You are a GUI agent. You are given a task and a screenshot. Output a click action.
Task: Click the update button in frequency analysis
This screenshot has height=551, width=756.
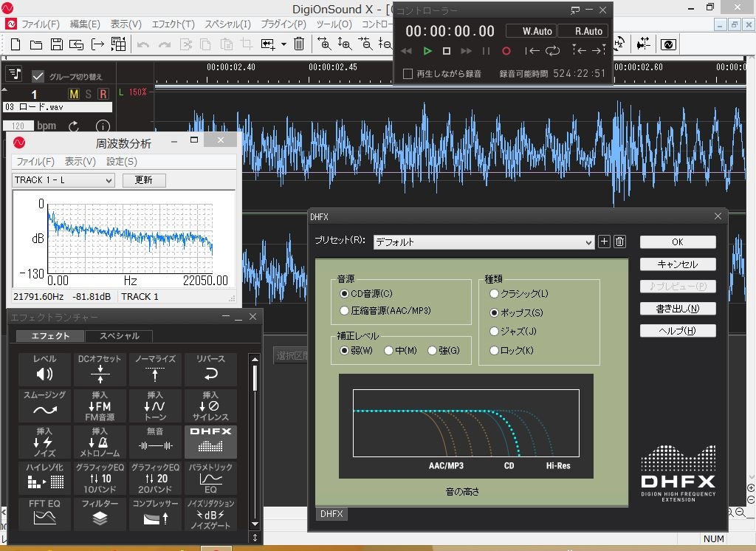point(143,180)
